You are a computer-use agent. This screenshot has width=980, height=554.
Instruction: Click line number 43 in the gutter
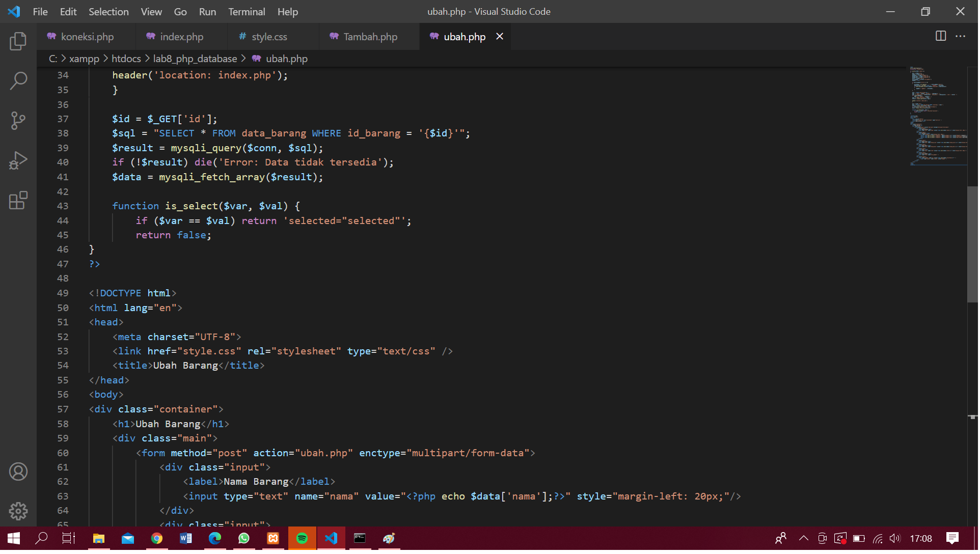(63, 206)
